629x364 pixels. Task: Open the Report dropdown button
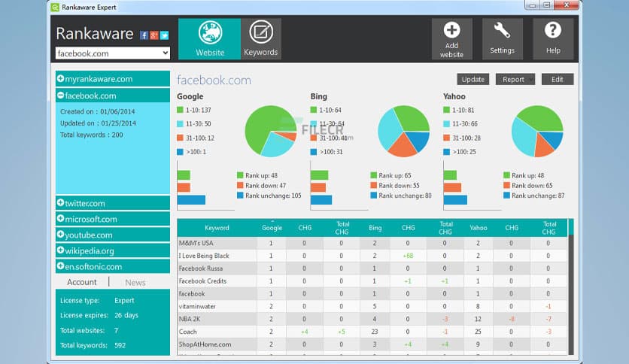(x=515, y=80)
